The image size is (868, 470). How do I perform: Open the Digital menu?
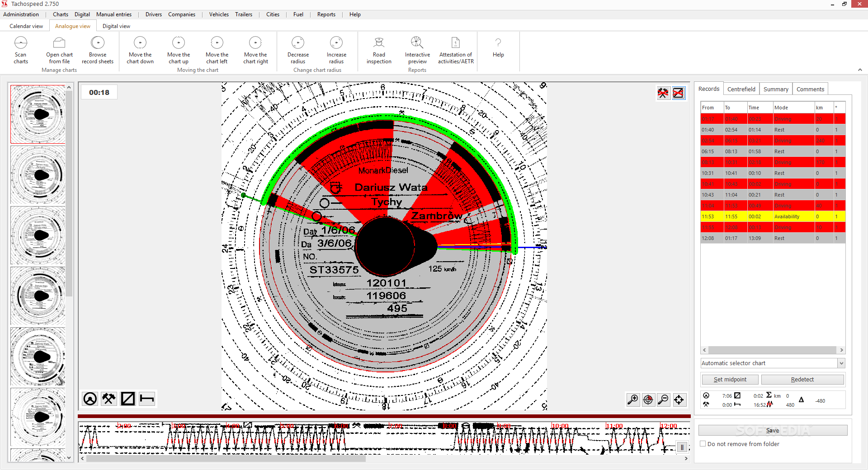(82, 14)
